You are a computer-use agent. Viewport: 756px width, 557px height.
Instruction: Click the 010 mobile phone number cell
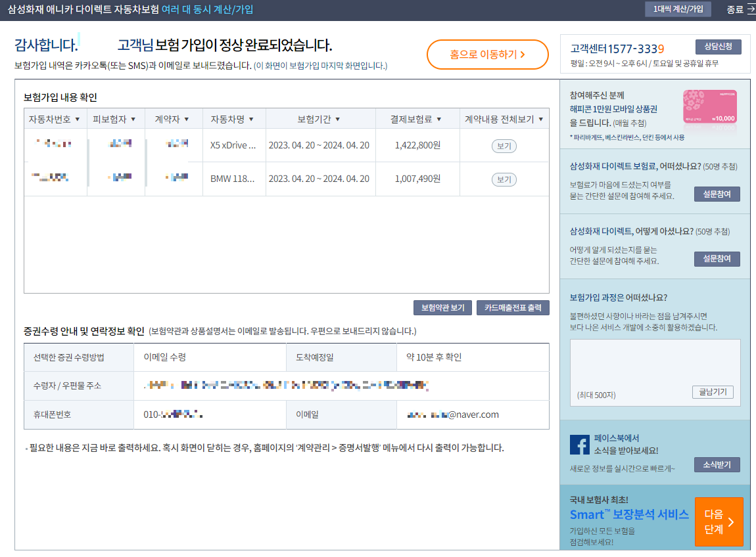[210, 415]
